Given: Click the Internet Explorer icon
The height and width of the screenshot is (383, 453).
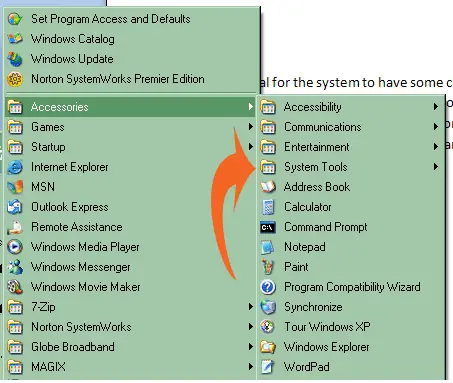Looking at the screenshot, I should (x=15, y=167).
